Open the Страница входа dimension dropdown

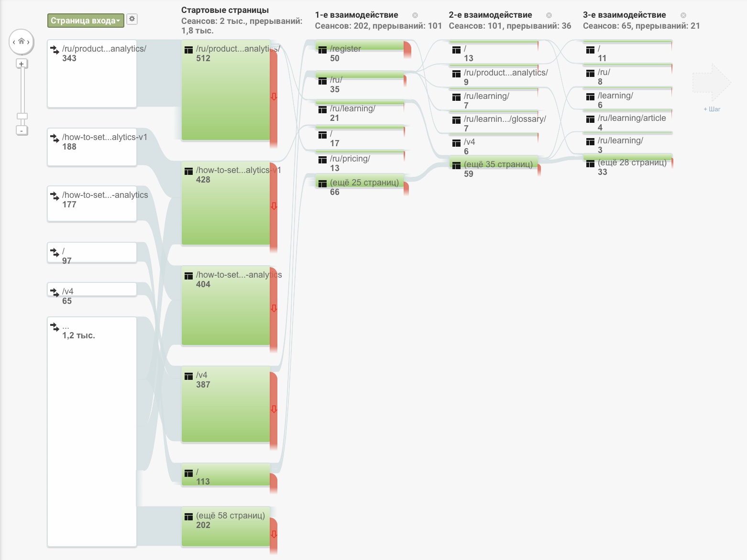pyautogui.click(x=86, y=21)
